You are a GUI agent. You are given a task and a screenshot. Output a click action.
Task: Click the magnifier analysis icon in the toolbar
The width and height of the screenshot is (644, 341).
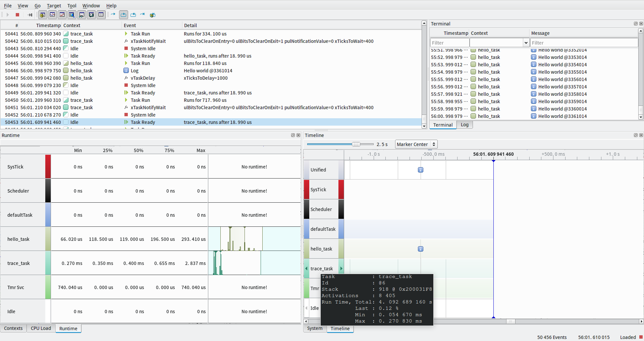(x=72, y=15)
